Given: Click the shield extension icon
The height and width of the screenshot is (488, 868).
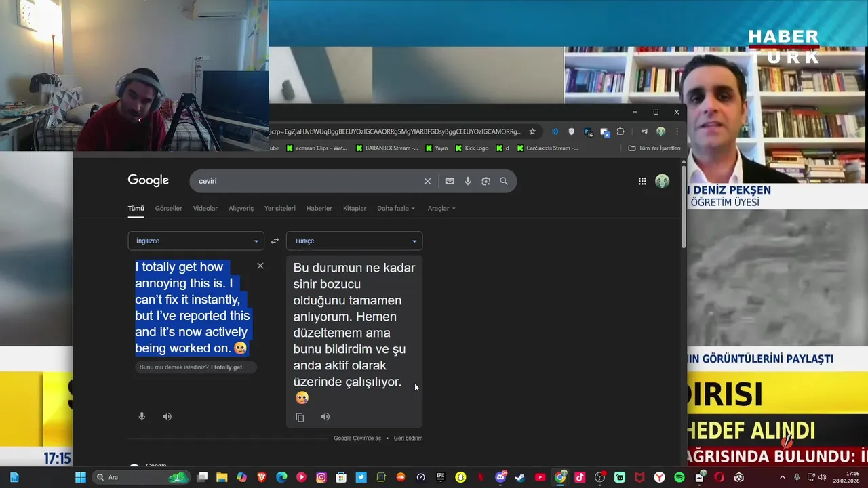Looking at the screenshot, I should click(x=571, y=131).
